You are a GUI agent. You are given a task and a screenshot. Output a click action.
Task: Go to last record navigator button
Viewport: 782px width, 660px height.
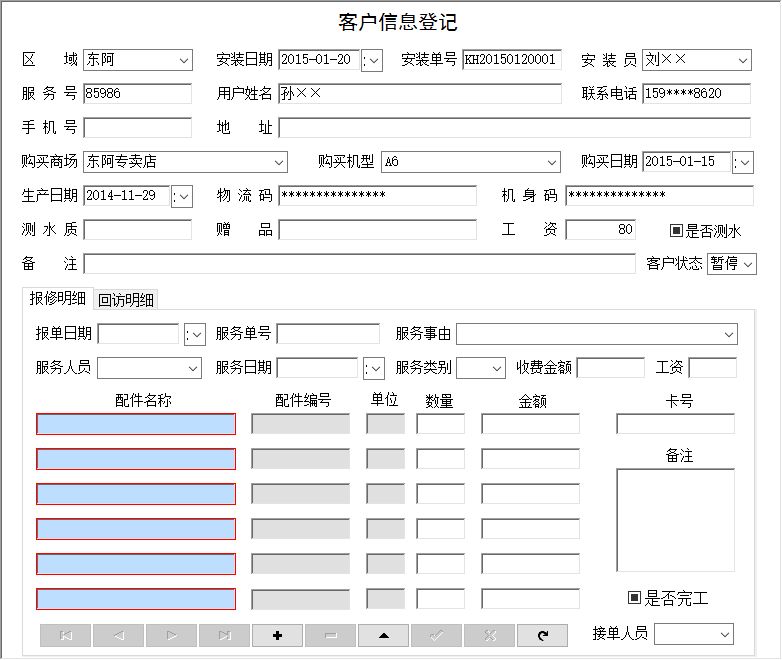224,635
